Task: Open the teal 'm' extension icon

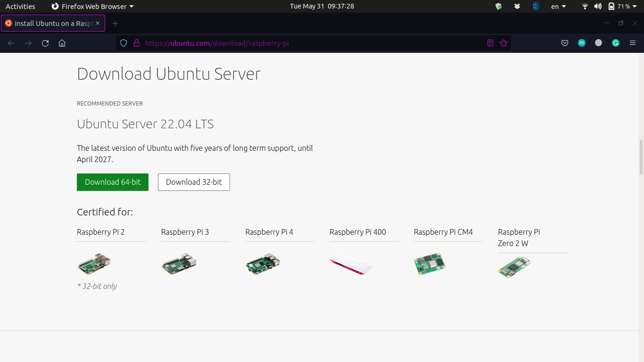Action: click(x=581, y=43)
